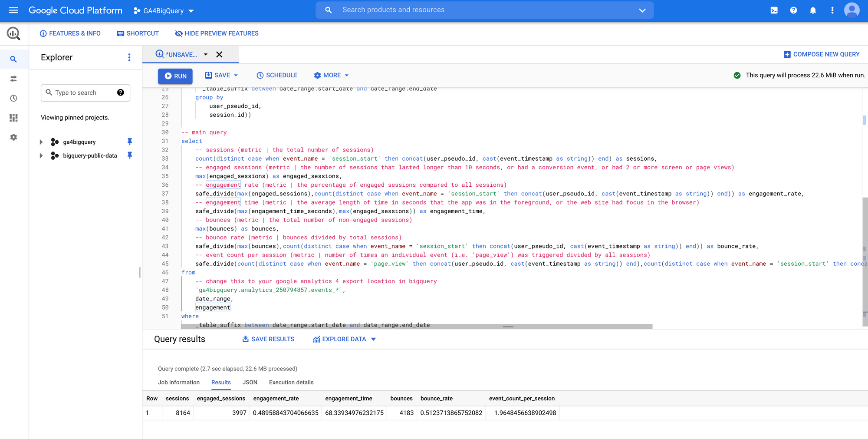Click the Google Cloud Platform title
Viewport: 868px width, 439px height.
click(76, 10)
